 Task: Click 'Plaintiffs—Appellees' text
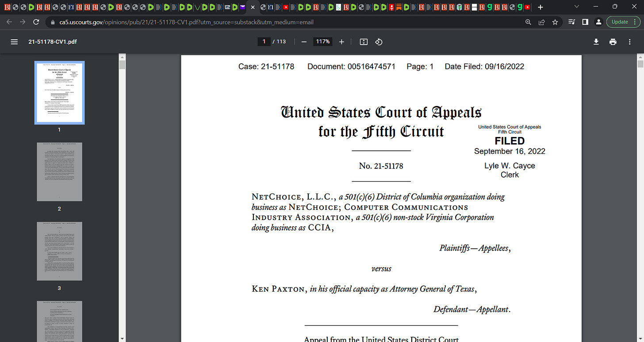pyautogui.click(x=475, y=248)
